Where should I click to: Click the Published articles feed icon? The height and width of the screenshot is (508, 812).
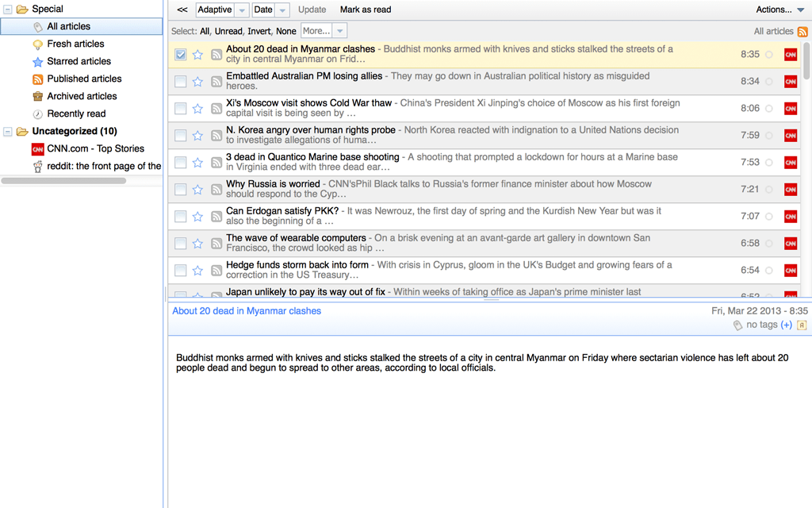pos(37,79)
